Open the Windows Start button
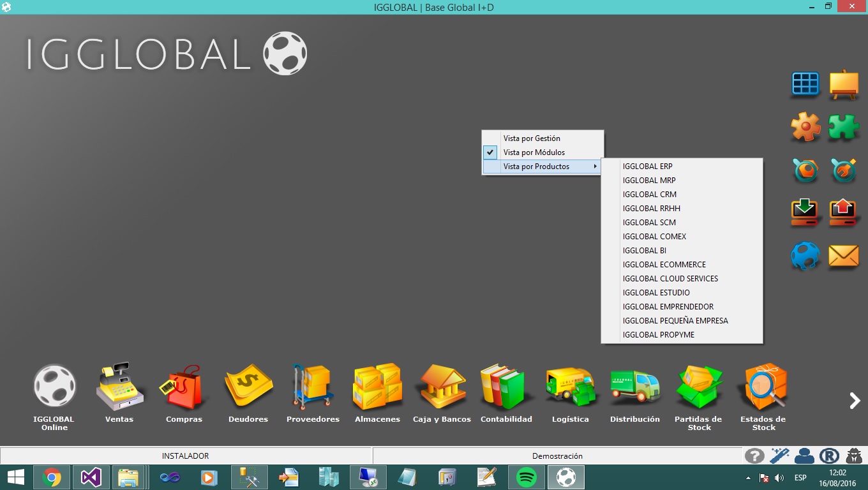Screen dimensions: 868x490 click(x=16, y=477)
